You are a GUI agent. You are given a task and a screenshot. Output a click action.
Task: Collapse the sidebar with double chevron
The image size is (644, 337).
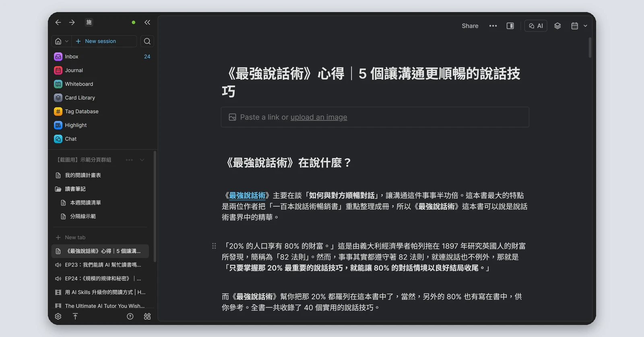147,23
